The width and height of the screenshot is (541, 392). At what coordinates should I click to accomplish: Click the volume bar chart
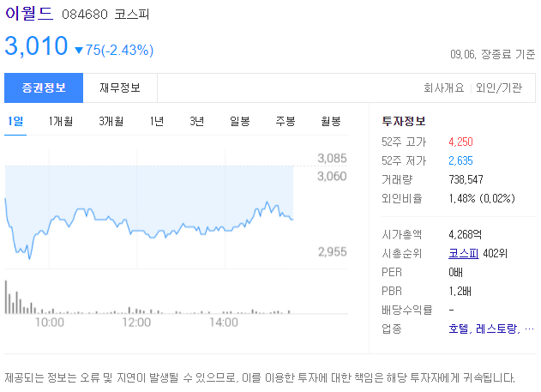148,297
